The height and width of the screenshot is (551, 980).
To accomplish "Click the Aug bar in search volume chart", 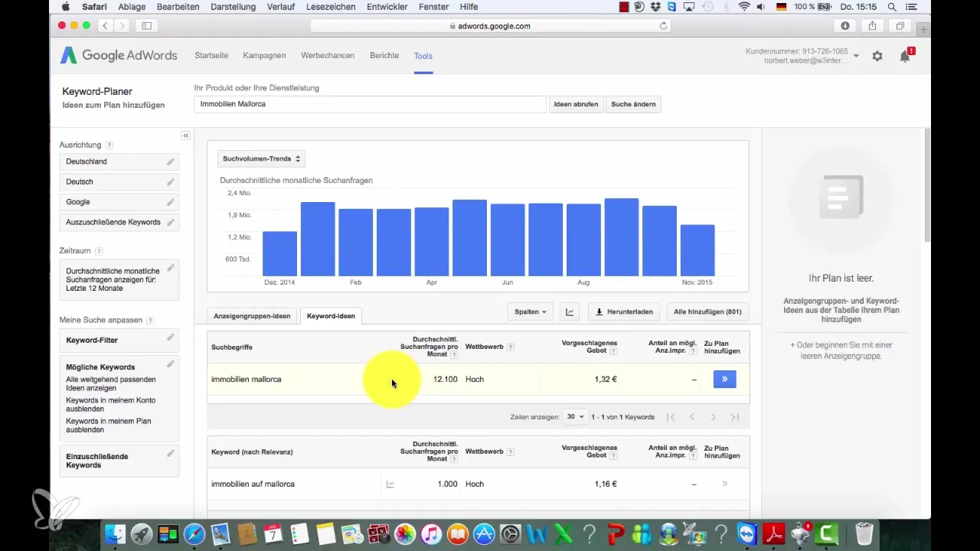I will click(x=583, y=240).
